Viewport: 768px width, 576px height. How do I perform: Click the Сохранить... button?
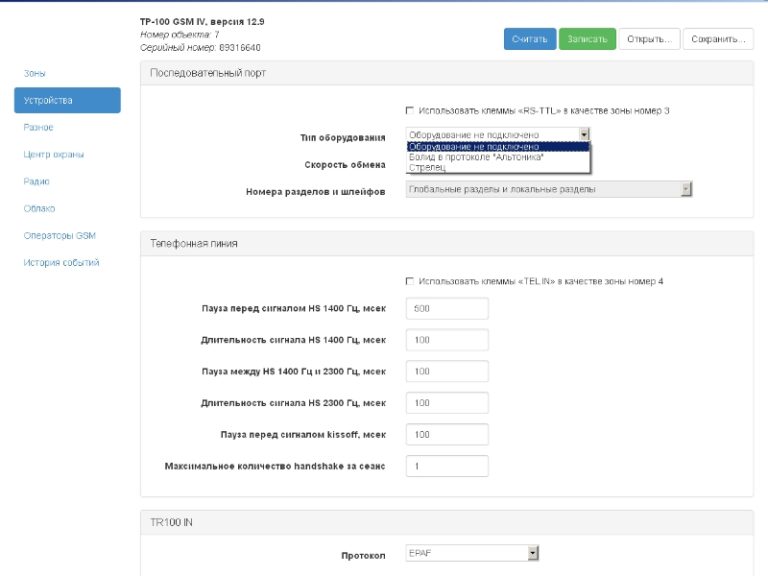[x=720, y=39]
